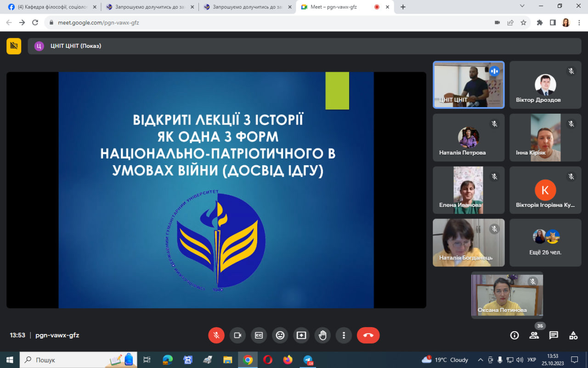The width and height of the screenshot is (588, 368).
Task: Reload the Meet page
Action: 35,23
